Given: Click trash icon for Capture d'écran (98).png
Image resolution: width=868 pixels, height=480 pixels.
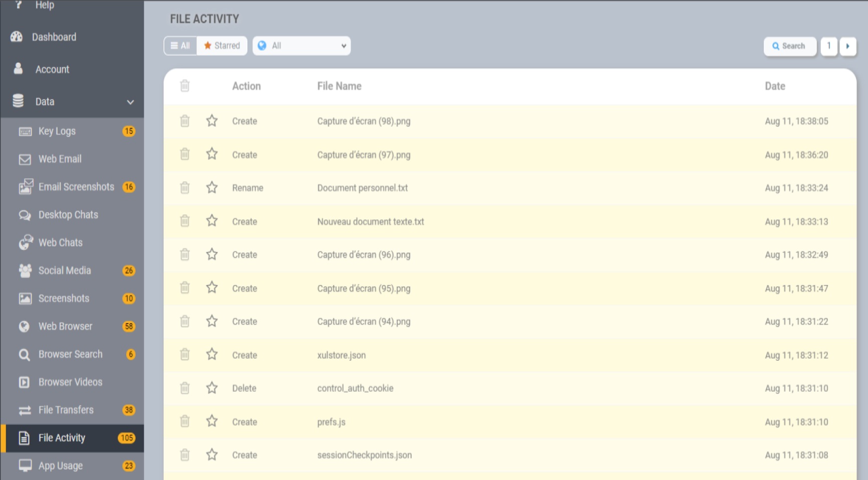Looking at the screenshot, I should point(185,121).
